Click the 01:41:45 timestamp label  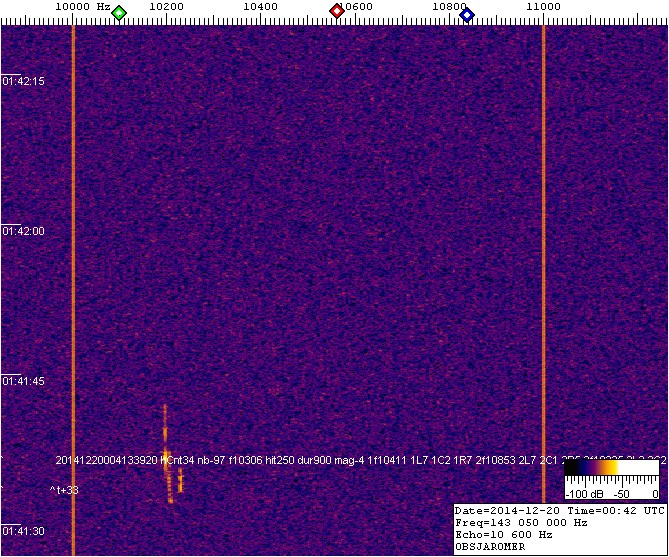tap(21, 381)
